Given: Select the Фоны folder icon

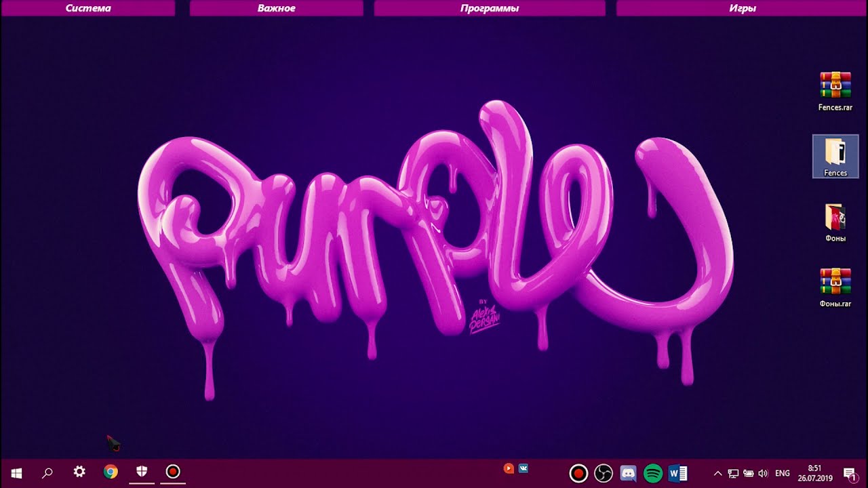Looking at the screenshot, I should [835, 223].
